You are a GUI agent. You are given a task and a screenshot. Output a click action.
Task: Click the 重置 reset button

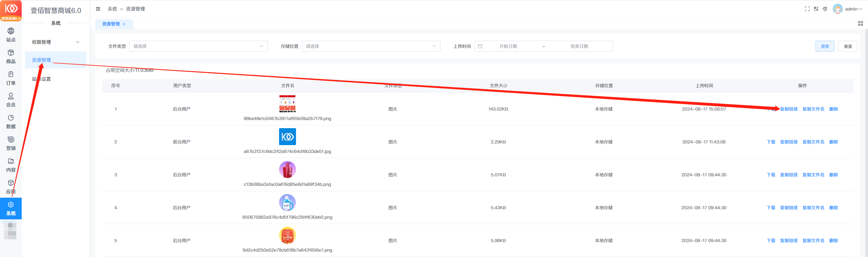tap(848, 46)
